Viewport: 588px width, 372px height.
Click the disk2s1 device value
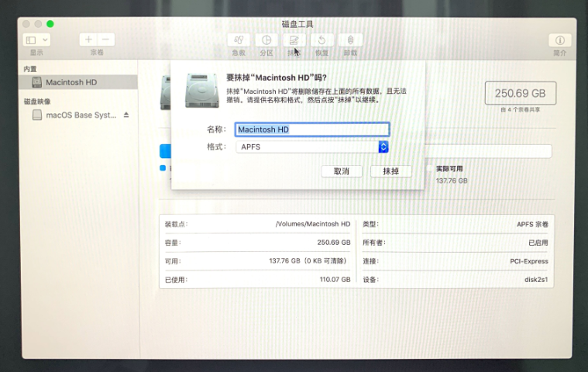[536, 279]
